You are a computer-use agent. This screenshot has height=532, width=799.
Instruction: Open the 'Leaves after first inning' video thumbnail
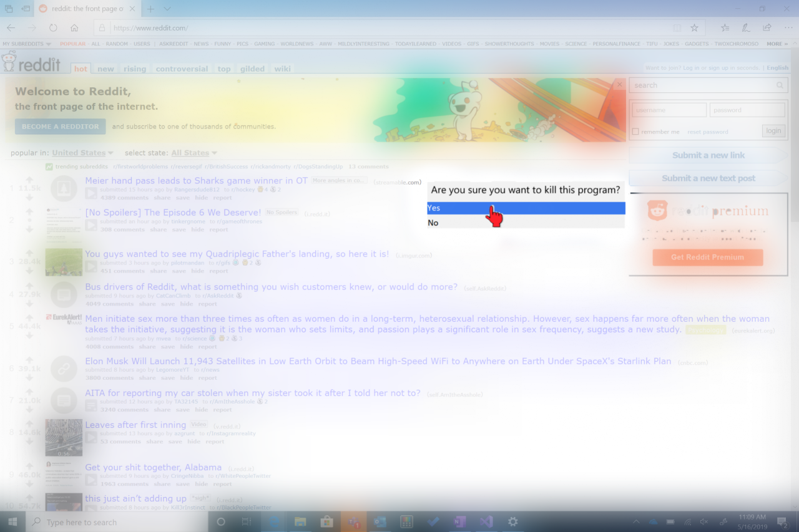tap(64, 437)
